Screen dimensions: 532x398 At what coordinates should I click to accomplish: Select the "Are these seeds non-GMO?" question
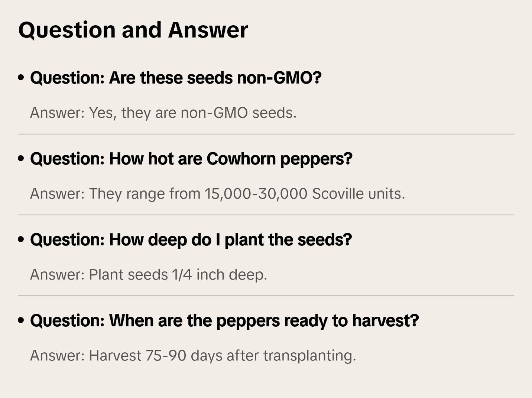tap(176, 78)
